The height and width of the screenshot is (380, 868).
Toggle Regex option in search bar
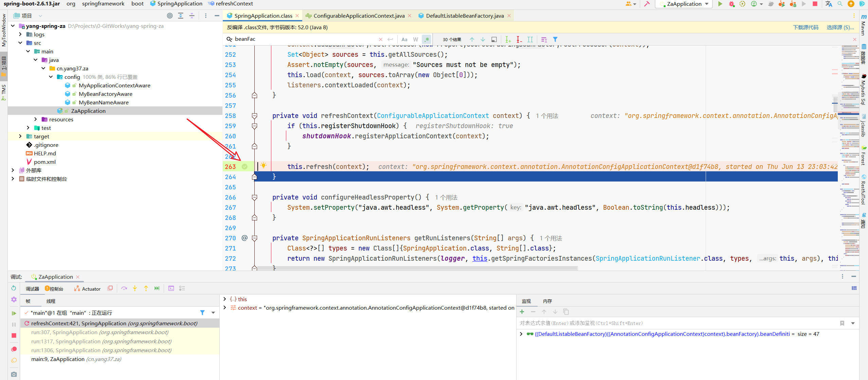[x=427, y=39]
